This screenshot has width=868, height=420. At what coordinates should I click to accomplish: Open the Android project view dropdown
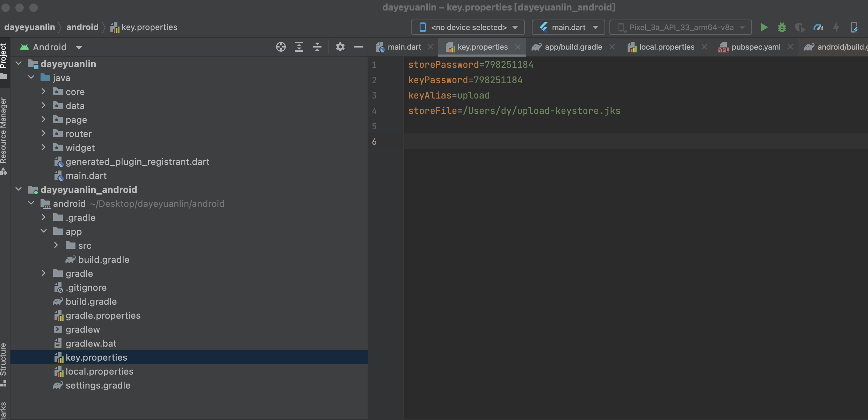pos(51,47)
